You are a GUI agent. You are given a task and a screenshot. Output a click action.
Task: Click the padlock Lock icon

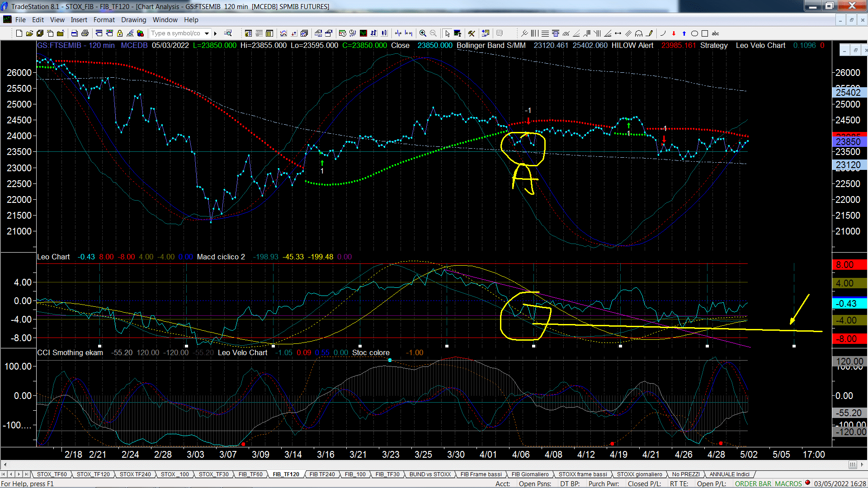coord(120,33)
